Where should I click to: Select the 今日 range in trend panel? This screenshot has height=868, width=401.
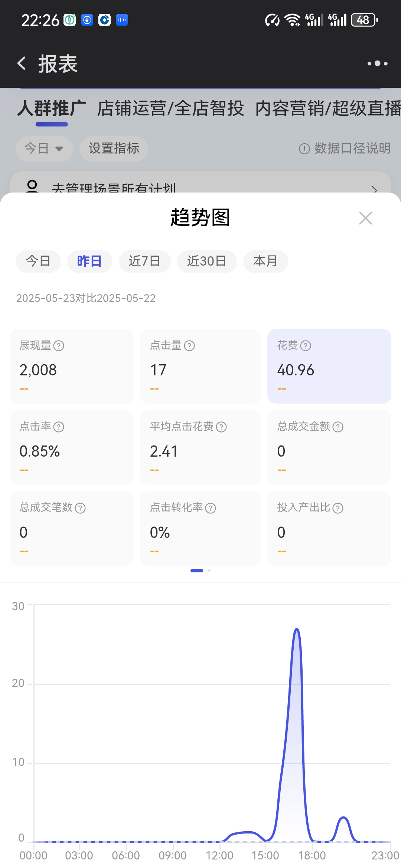[x=38, y=261]
